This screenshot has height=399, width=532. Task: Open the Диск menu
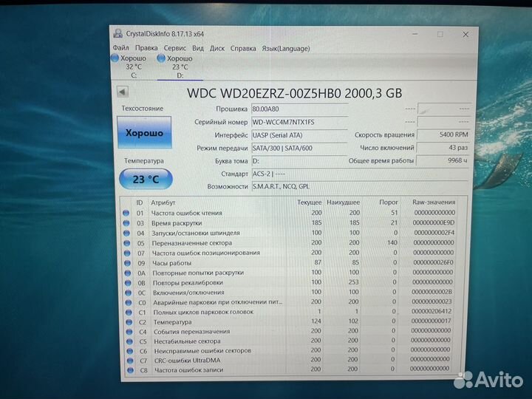217,48
